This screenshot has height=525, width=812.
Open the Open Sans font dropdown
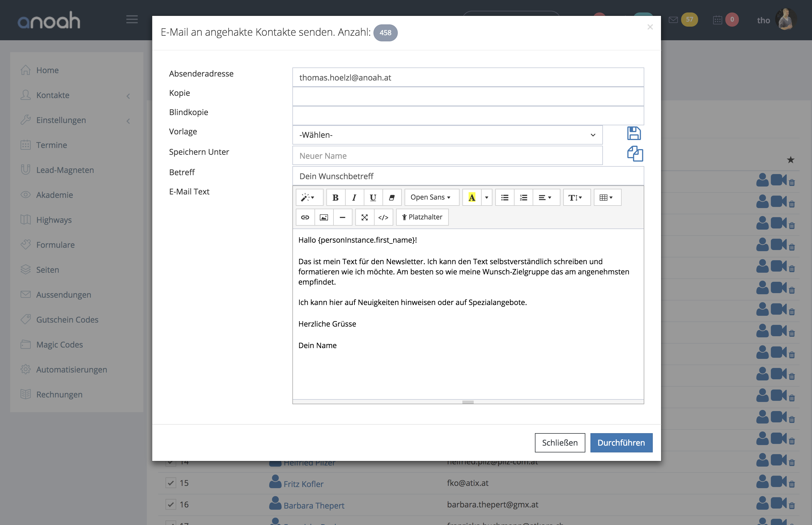click(431, 197)
